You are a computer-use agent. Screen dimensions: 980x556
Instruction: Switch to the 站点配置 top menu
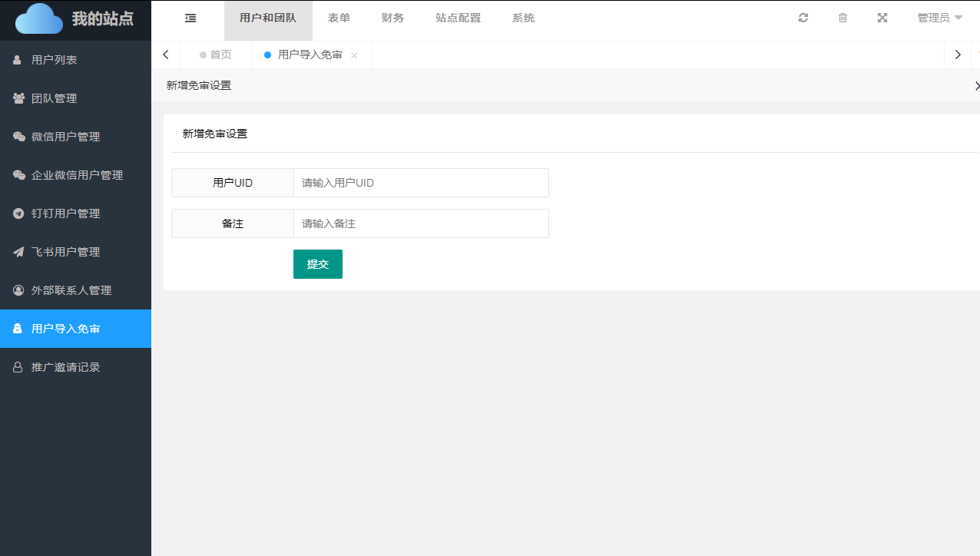458,18
